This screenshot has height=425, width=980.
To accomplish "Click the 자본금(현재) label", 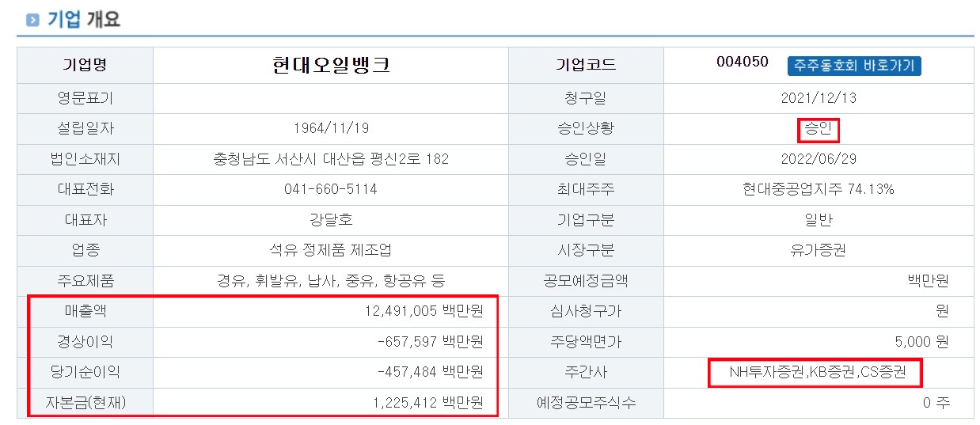I will [x=85, y=402].
